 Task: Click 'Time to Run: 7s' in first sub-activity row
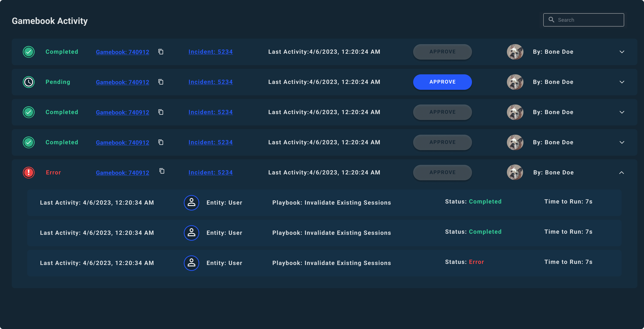[x=568, y=201]
